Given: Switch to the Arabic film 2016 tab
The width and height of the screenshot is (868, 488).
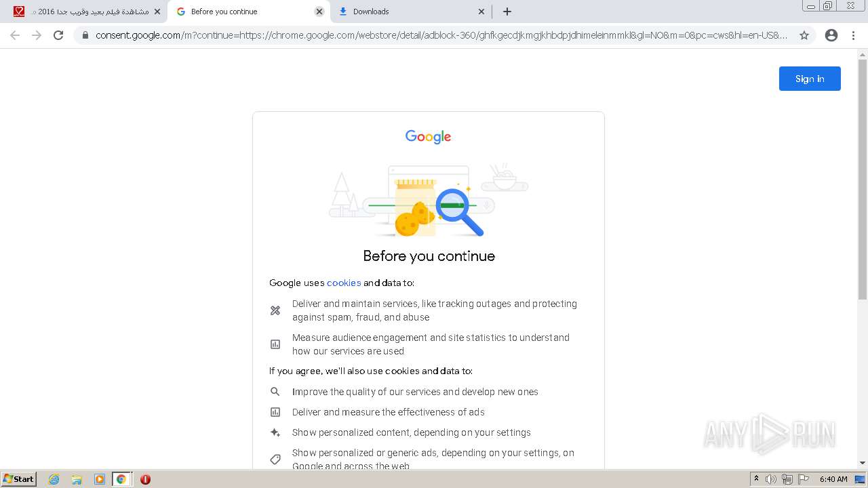Looking at the screenshot, I should pyautogui.click(x=87, y=12).
